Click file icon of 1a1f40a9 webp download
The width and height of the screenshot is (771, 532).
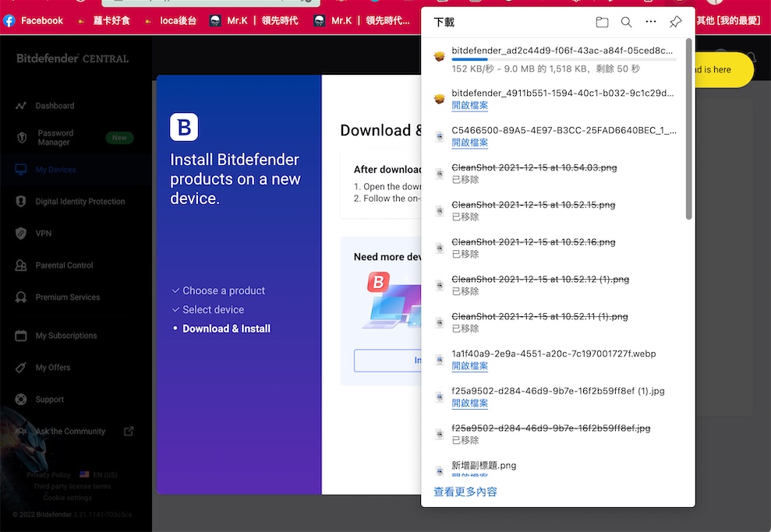pyautogui.click(x=439, y=360)
